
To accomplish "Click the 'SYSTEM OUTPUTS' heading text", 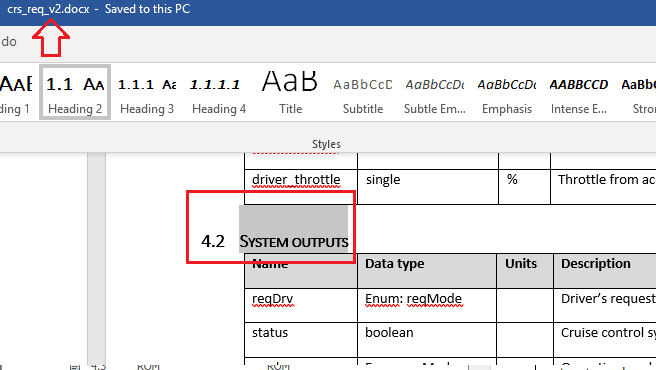I will (x=294, y=242).
